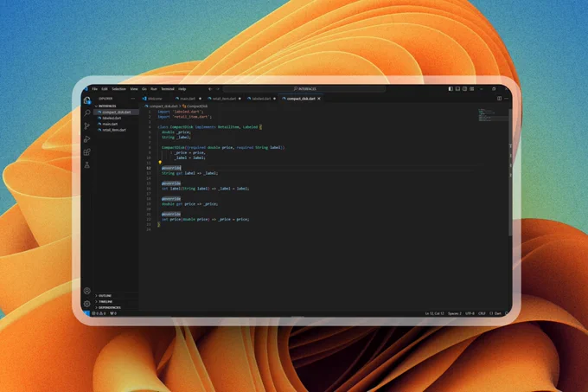The width and height of the screenshot is (588, 392).
Task: Click the errors and warnings status indicator
Action: pos(99,313)
